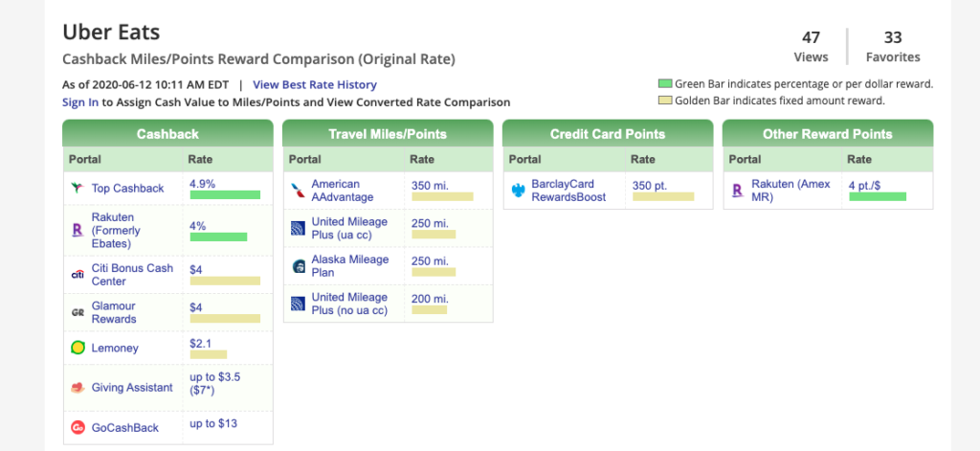
Task: Click the American AAdvantage airline logo
Action: 299,191
